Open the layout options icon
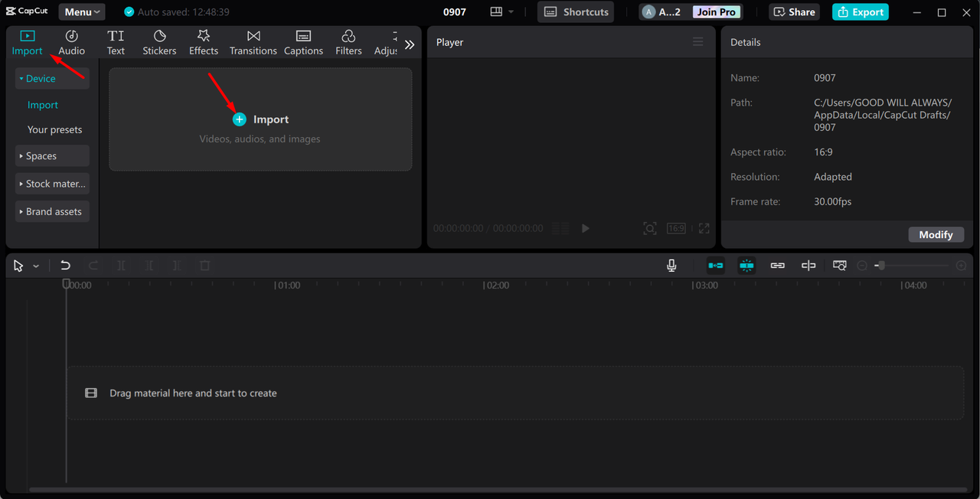 [496, 11]
